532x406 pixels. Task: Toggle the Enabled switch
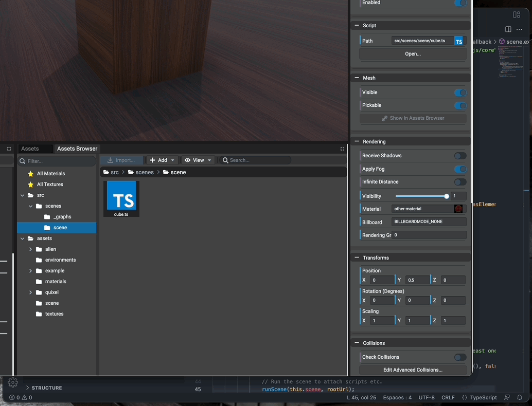click(460, 3)
